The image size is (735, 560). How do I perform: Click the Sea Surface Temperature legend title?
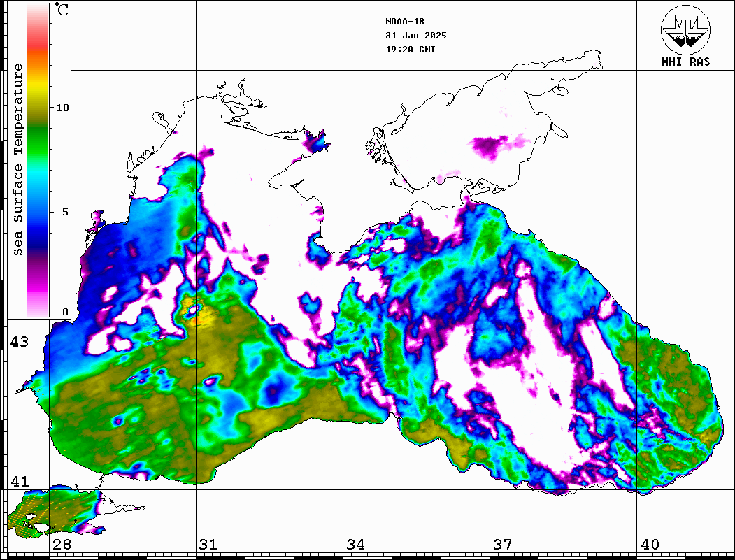pyautogui.click(x=17, y=159)
